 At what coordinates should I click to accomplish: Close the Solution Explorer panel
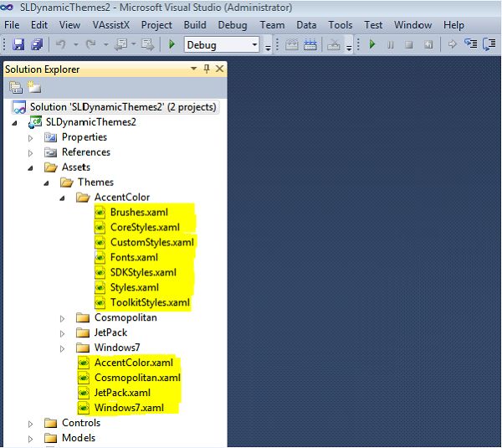[219, 69]
